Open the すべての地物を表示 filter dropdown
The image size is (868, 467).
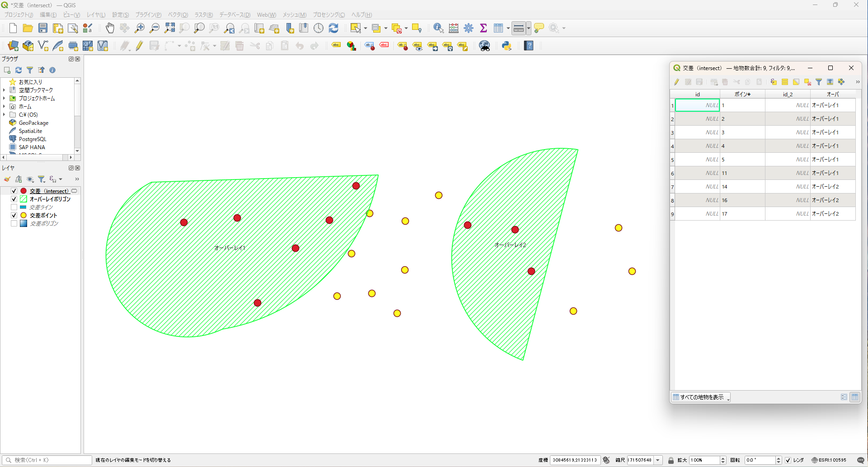[x=701, y=397]
